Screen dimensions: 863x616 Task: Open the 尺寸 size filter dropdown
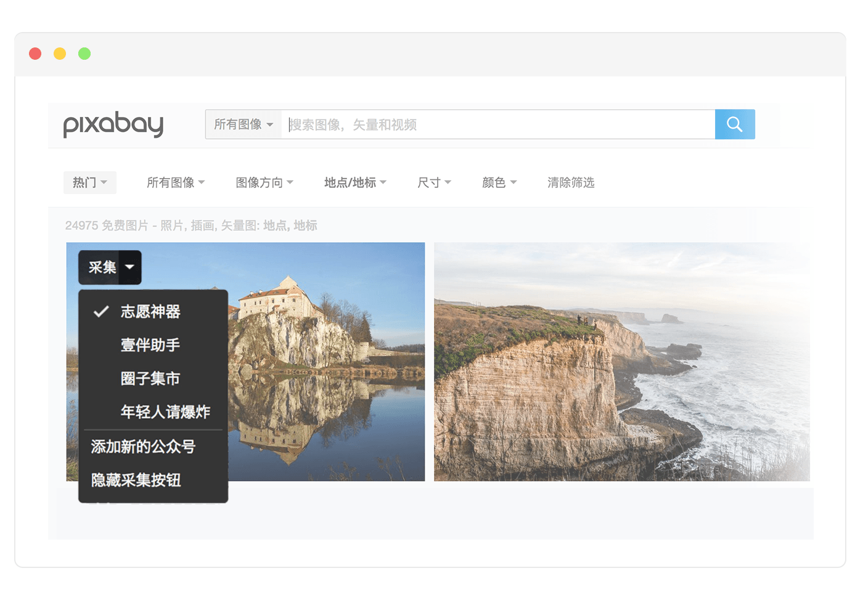(434, 182)
